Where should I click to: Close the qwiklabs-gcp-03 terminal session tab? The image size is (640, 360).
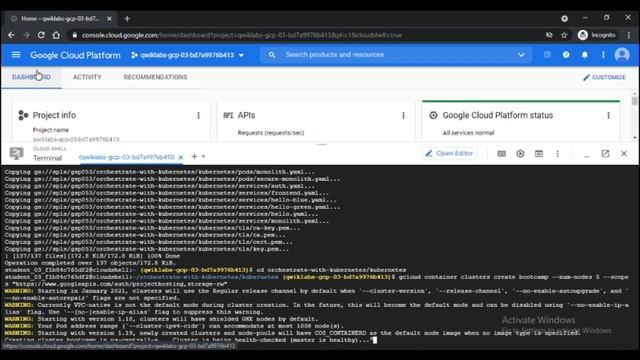point(181,157)
